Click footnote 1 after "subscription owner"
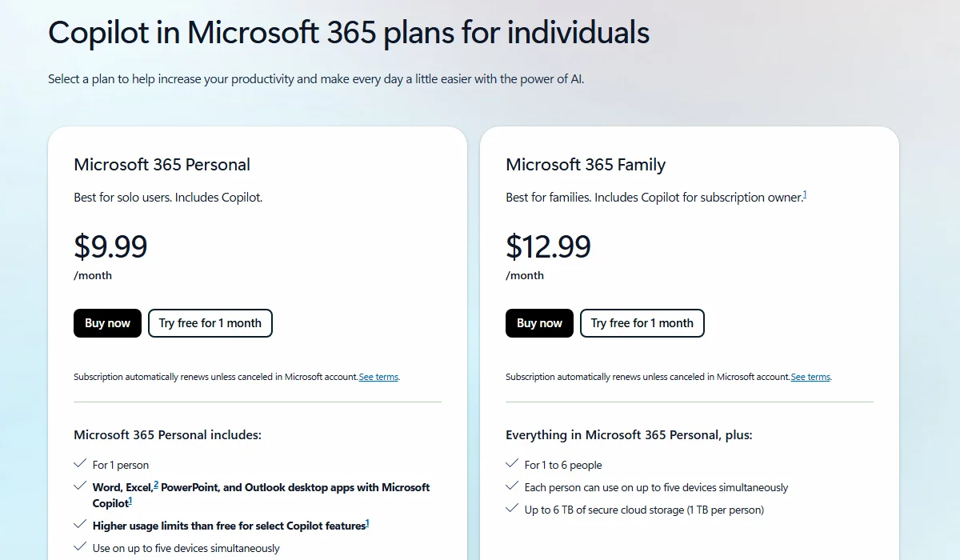Viewport: 960px width, 560px height. pyautogui.click(x=806, y=193)
